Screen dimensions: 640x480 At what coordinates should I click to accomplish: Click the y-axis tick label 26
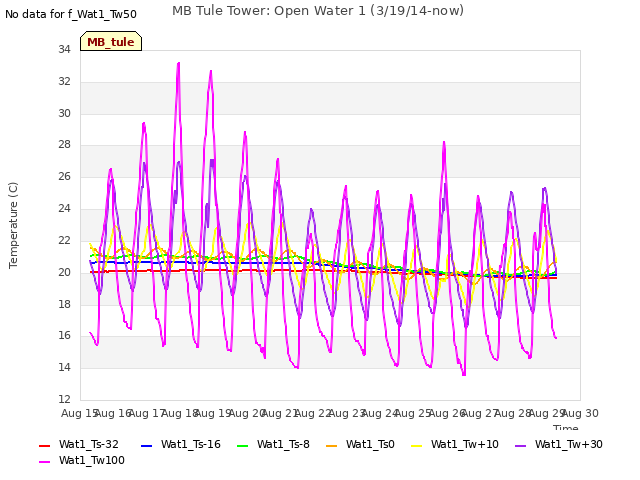point(64,176)
